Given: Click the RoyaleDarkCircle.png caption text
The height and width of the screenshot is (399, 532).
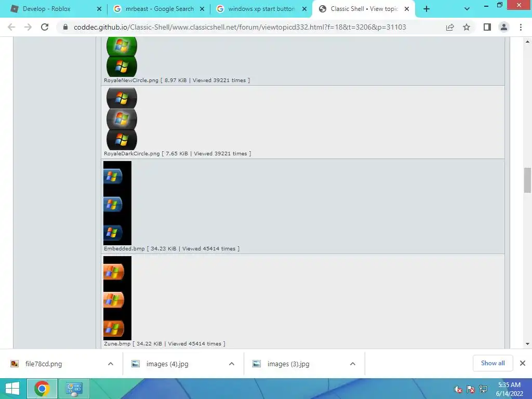Looking at the screenshot, I should [178, 154].
